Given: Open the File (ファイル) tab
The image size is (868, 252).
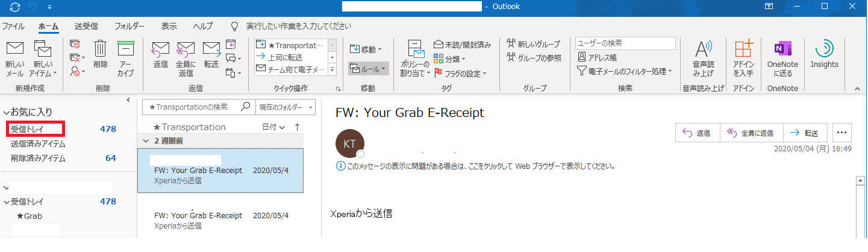Looking at the screenshot, I should coord(13,27).
